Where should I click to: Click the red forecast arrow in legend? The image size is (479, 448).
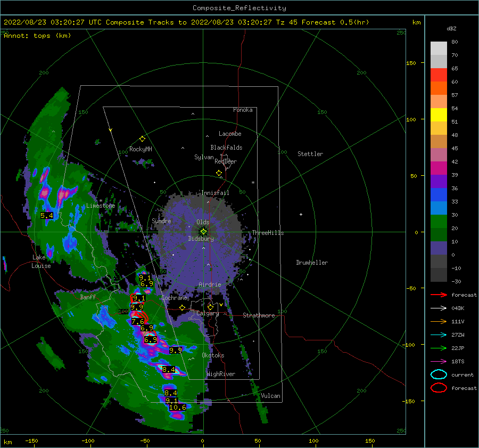[439, 295]
